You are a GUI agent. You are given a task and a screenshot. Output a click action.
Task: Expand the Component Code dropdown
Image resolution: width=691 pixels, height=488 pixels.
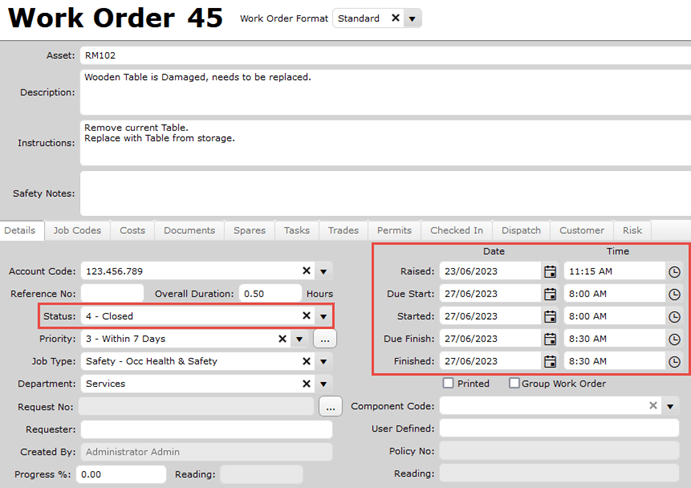pos(670,406)
